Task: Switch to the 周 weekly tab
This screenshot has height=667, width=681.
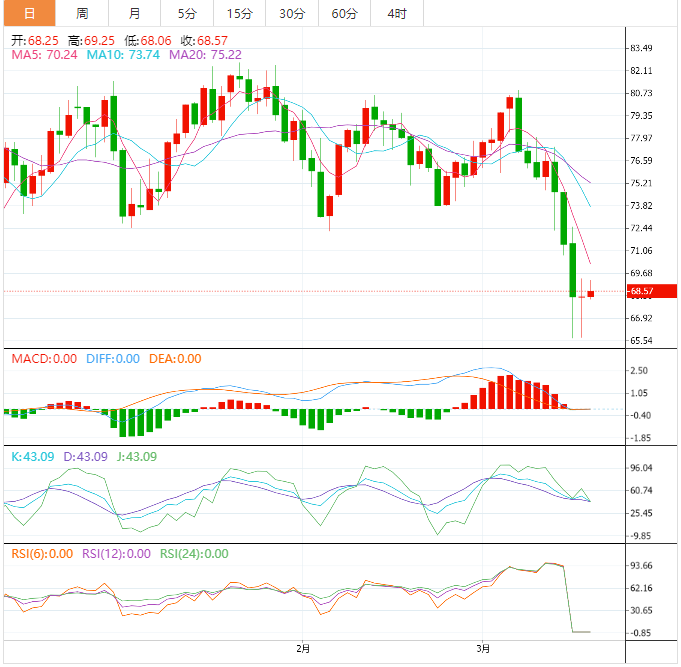Action: tap(82, 13)
